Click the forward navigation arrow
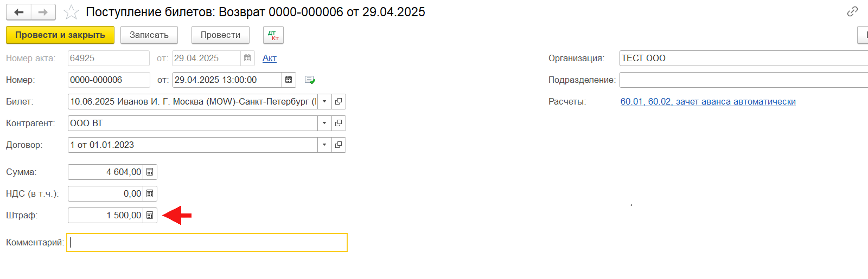Image resolution: width=868 pixels, height=279 pixels. click(43, 12)
